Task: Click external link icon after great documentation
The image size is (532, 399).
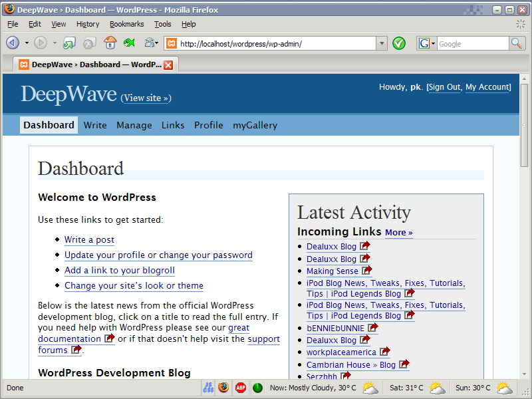Action: [x=110, y=338]
